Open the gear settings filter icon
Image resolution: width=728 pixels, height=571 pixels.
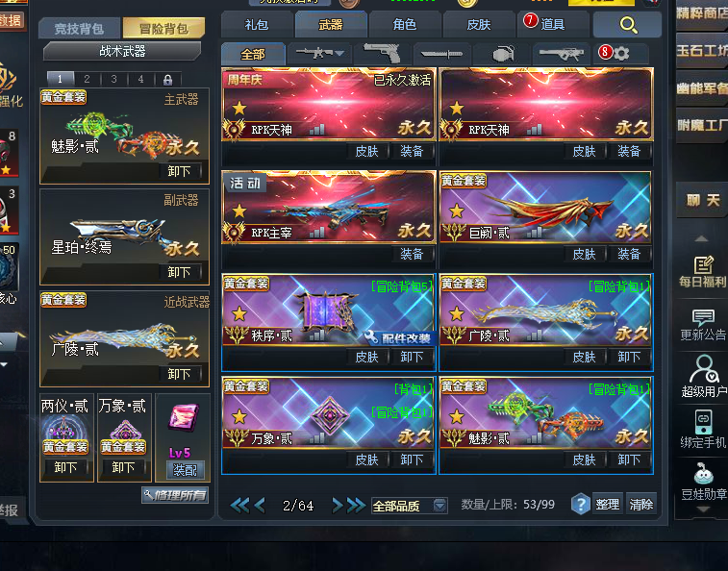point(621,54)
